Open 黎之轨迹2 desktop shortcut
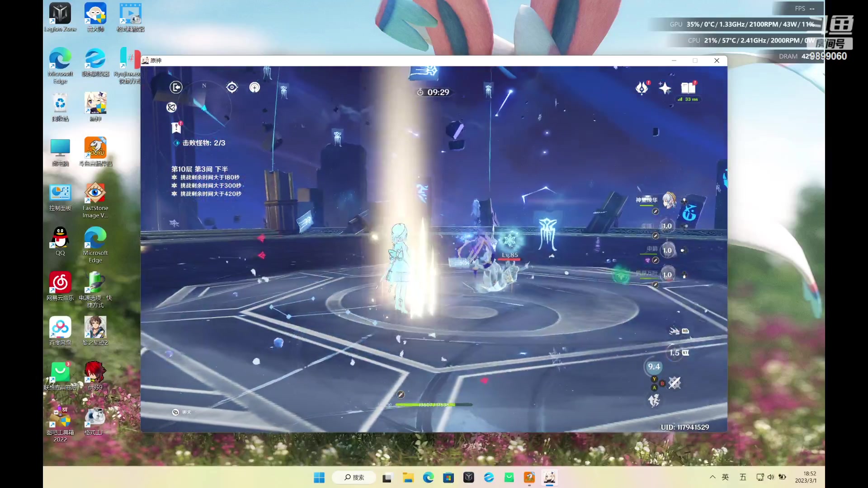This screenshot has height=488, width=868. click(95, 331)
